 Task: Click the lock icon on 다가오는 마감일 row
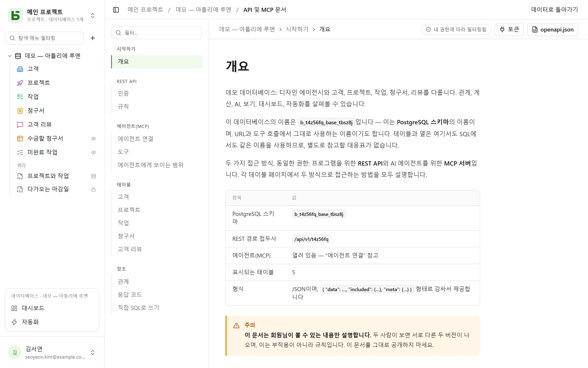point(93,189)
